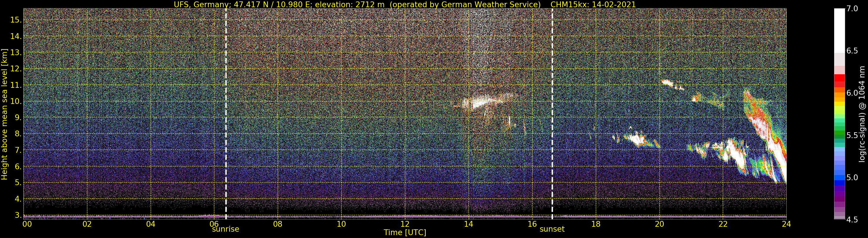Click the '11.' height tick label

point(16,85)
